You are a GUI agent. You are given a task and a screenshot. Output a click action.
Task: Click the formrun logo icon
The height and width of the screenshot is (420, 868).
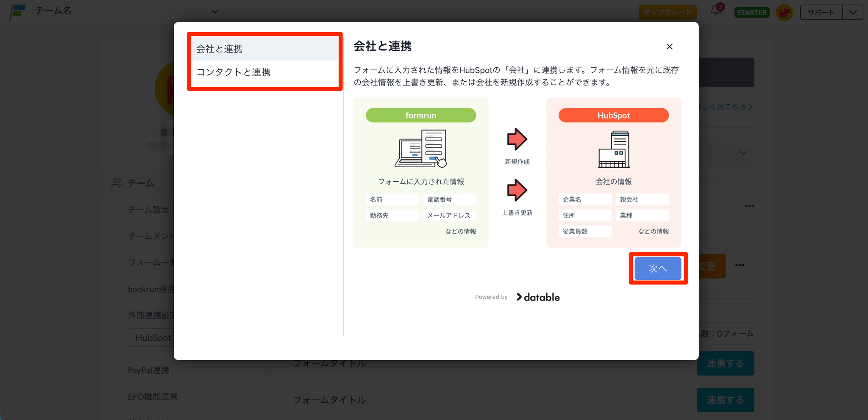[18, 11]
